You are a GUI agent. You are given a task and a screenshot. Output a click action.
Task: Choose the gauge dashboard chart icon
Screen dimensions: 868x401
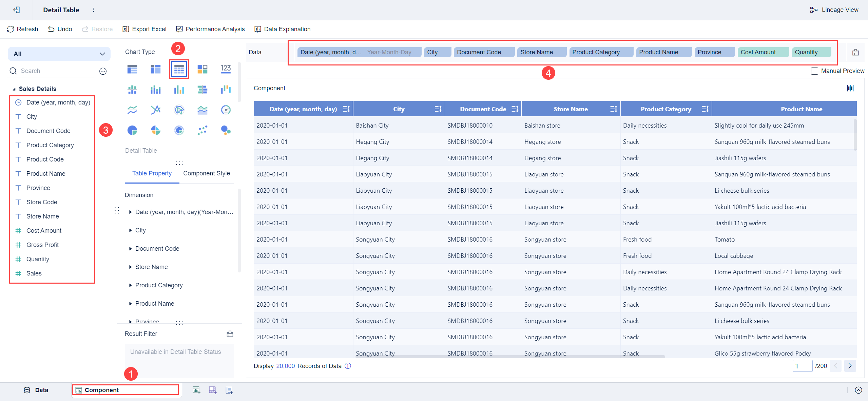coord(226,110)
